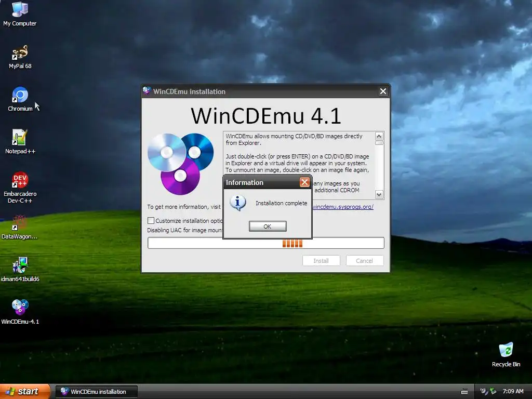Click the 'Disabling UAC for image' text

185,230
